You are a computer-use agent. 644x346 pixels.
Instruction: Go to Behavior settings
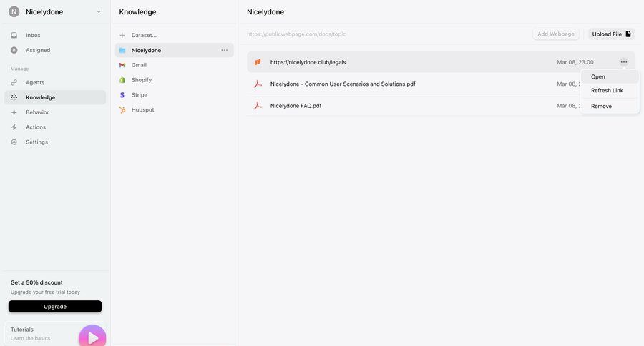pyautogui.click(x=37, y=112)
